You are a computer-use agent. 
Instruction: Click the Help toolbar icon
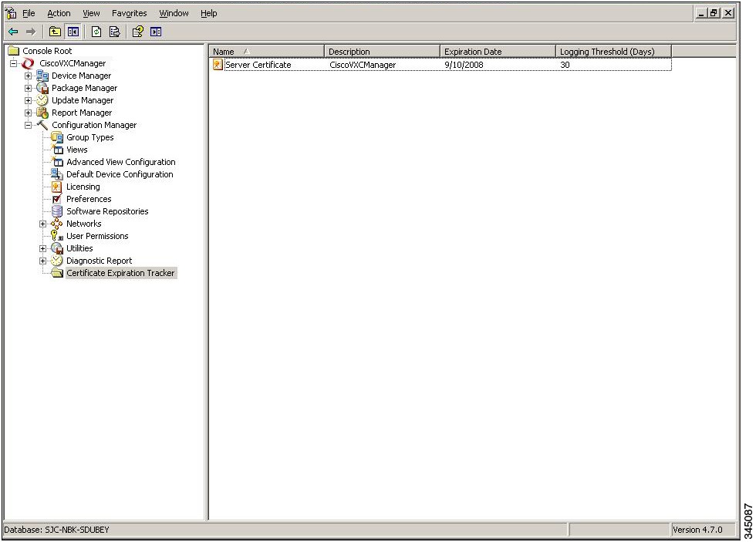(x=138, y=32)
